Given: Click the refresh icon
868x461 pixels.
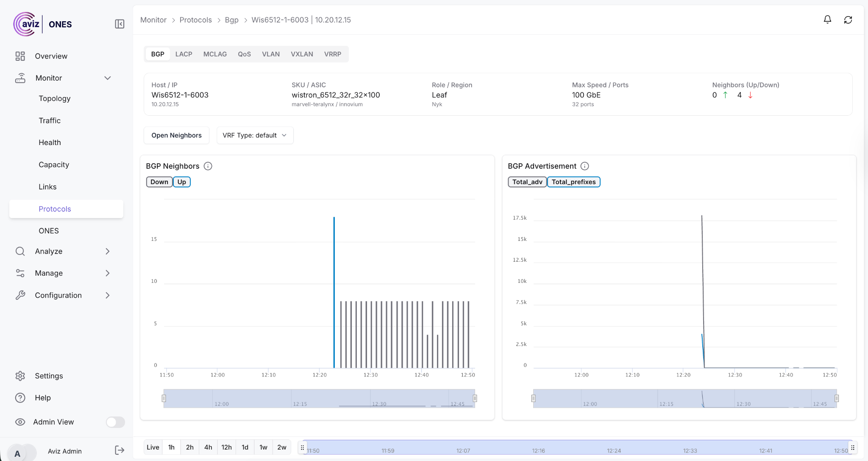Looking at the screenshot, I should [848, 20].
